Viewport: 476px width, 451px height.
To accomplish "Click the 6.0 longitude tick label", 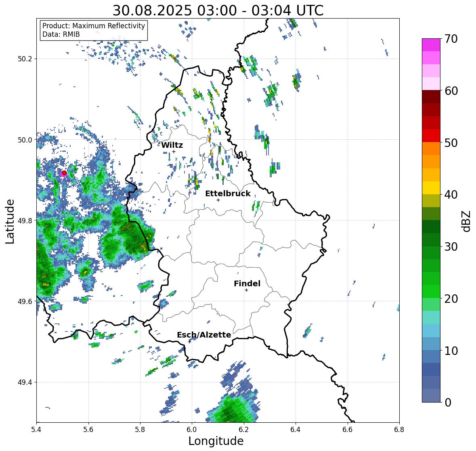I will [192, 430].
